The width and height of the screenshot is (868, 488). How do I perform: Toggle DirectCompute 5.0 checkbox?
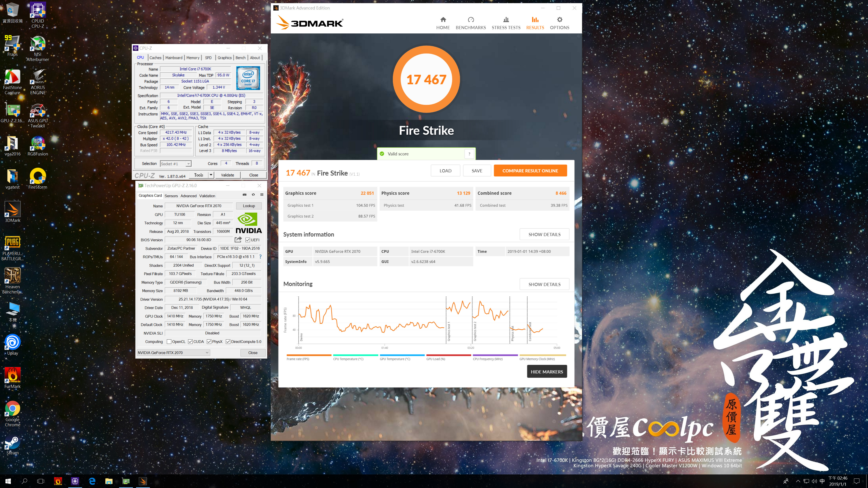click(x=228, y=342)
